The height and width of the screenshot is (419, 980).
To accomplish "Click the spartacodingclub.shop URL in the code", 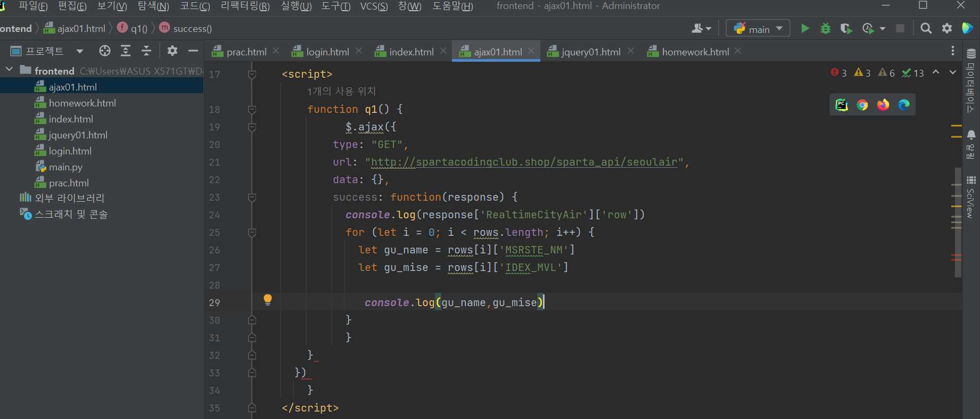I will coord(524,162).
